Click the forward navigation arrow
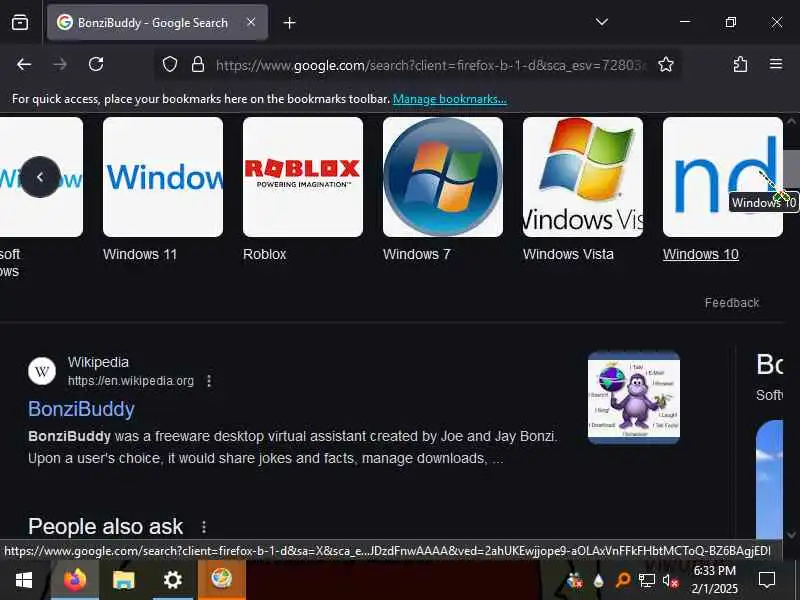Screen dimensions: 800x600 pyautogui.click(x=60, y=64)
